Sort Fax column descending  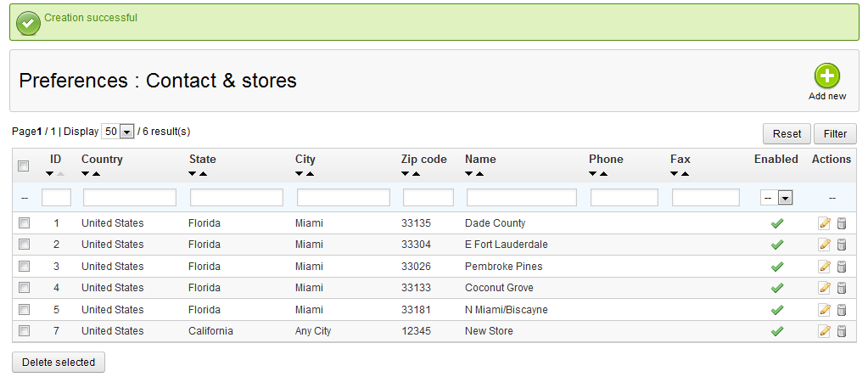(x=675, y=174)
